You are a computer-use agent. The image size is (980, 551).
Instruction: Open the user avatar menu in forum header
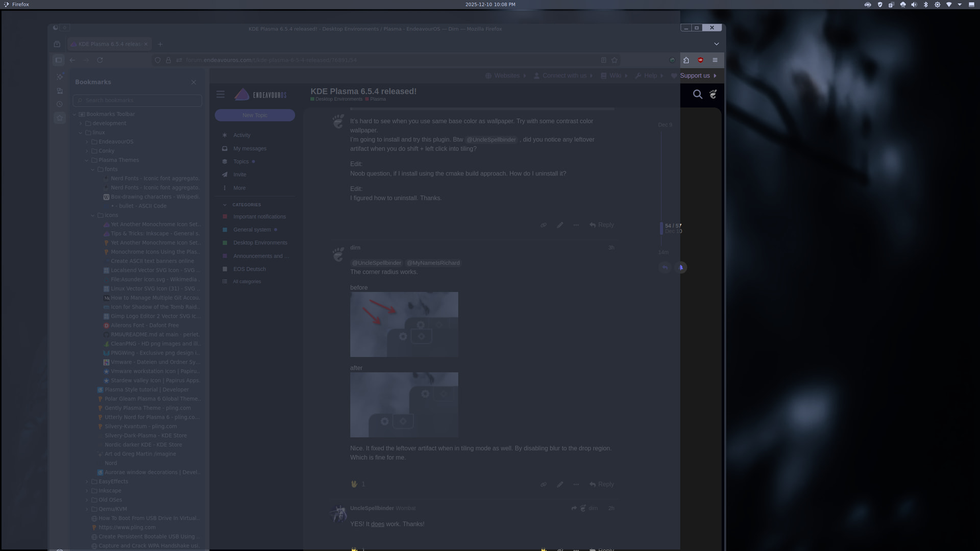713,94
